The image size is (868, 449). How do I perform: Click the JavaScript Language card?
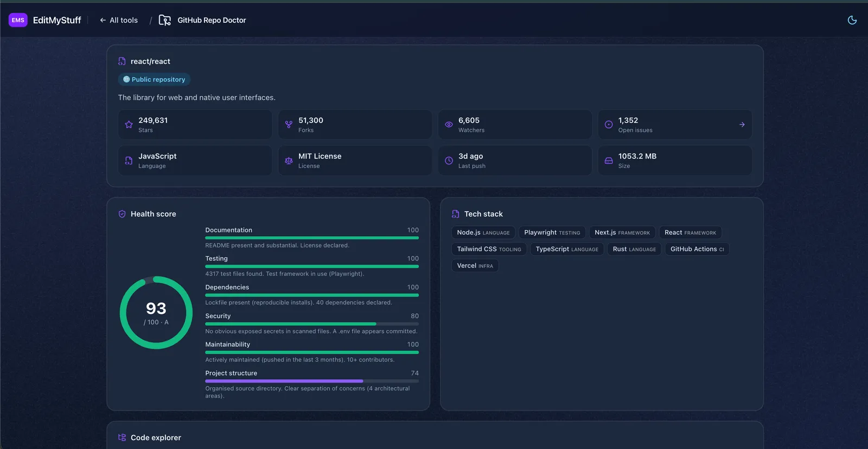pyautogui.click(x=195, y=161)
